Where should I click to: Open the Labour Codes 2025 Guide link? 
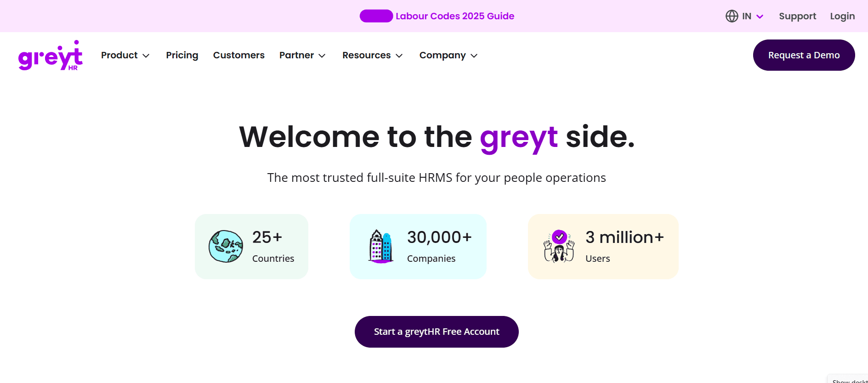(455, 16)
